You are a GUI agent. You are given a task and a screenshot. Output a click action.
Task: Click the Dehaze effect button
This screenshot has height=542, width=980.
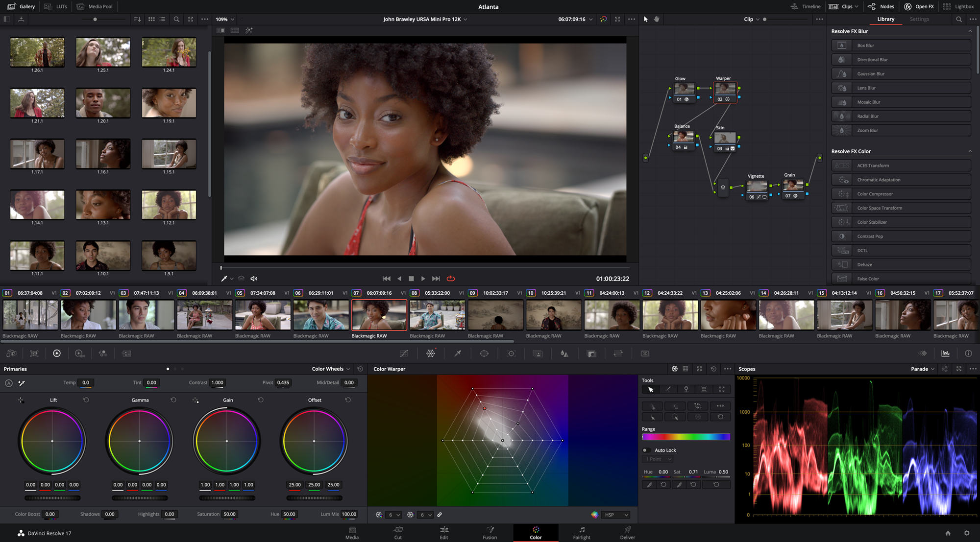(901, 264)
